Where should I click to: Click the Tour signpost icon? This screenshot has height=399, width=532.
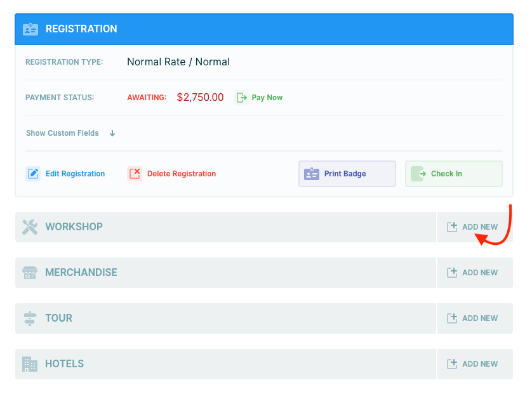tap(30, 318)
